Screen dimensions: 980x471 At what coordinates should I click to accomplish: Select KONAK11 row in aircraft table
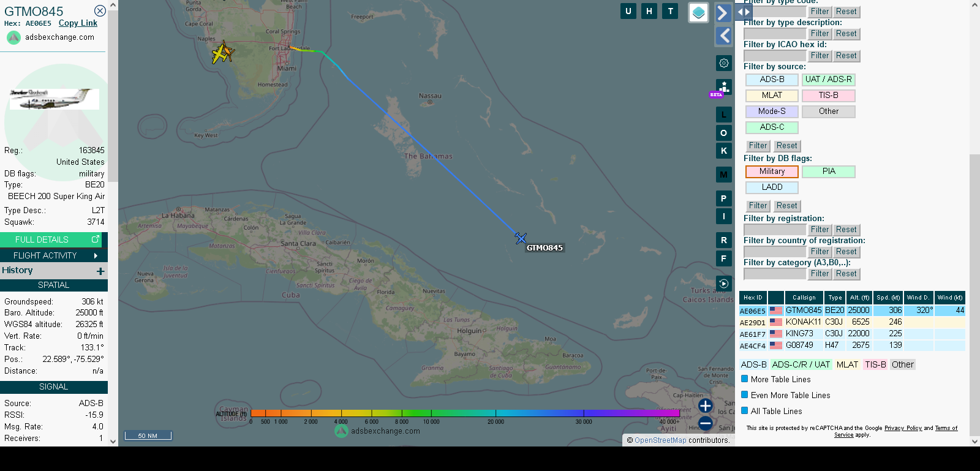tap(852, 322)
